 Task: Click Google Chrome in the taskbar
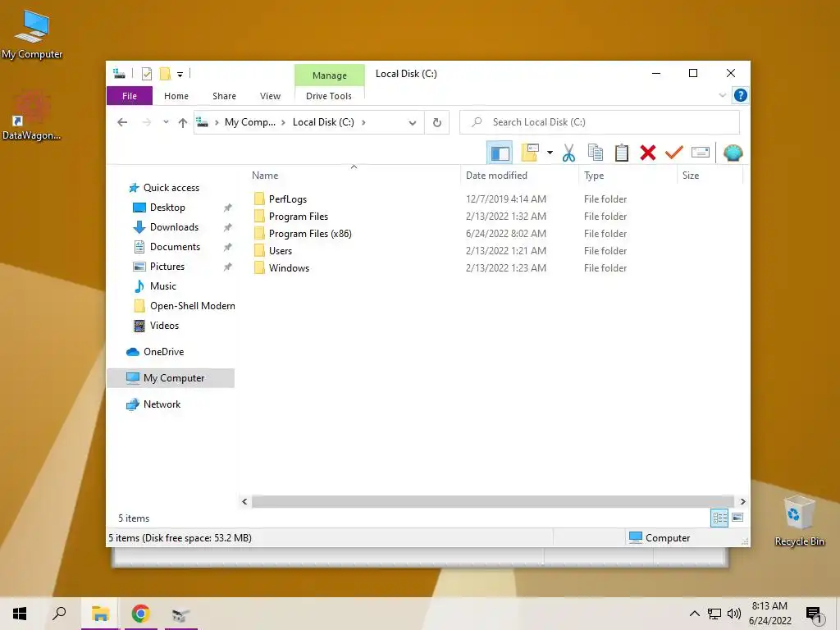tap(140, 614)
